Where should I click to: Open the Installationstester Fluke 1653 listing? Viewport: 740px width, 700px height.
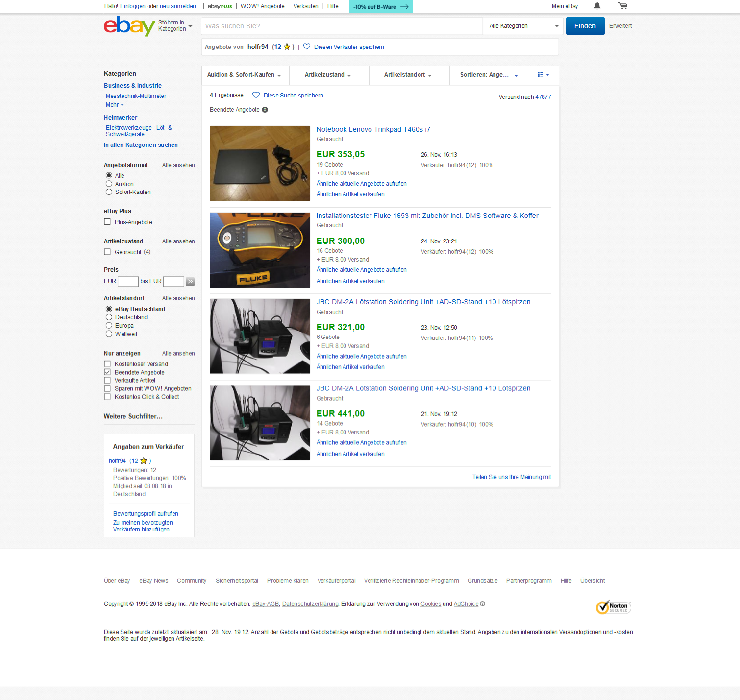coord(427,216)
